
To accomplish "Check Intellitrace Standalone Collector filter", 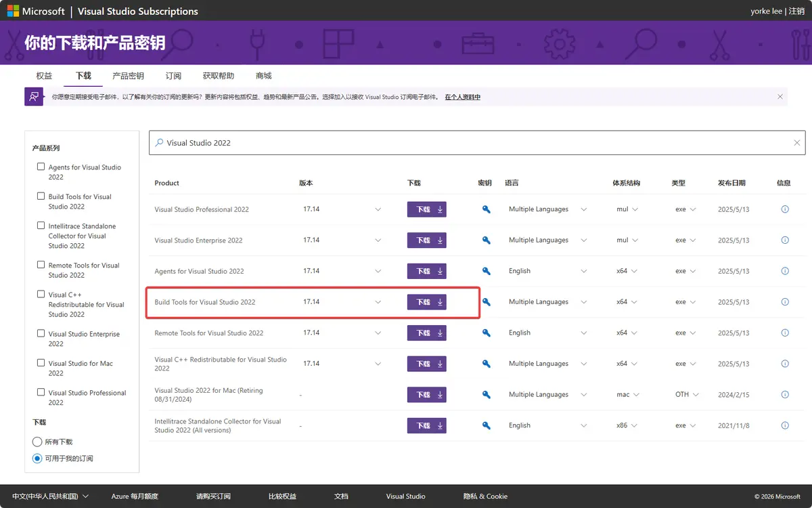I will coord(41,226).
